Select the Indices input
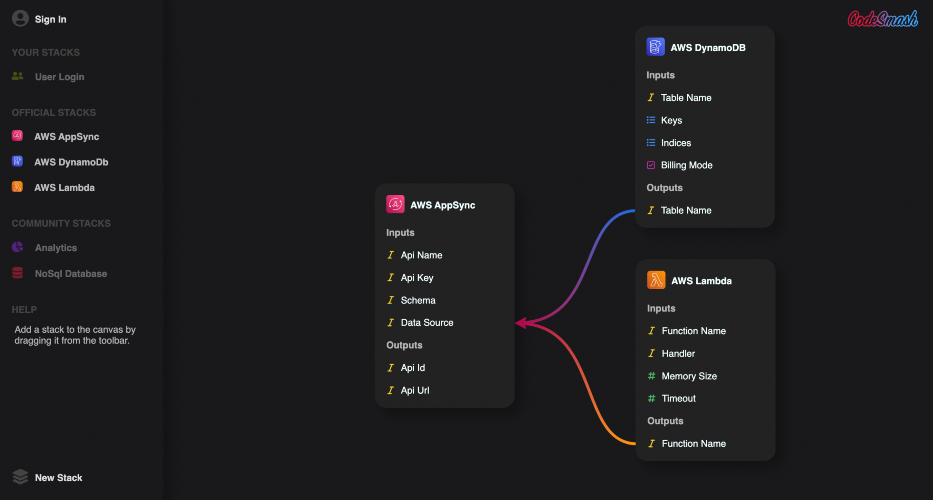Viewport: 933px width, 500px height. (676, 143)
